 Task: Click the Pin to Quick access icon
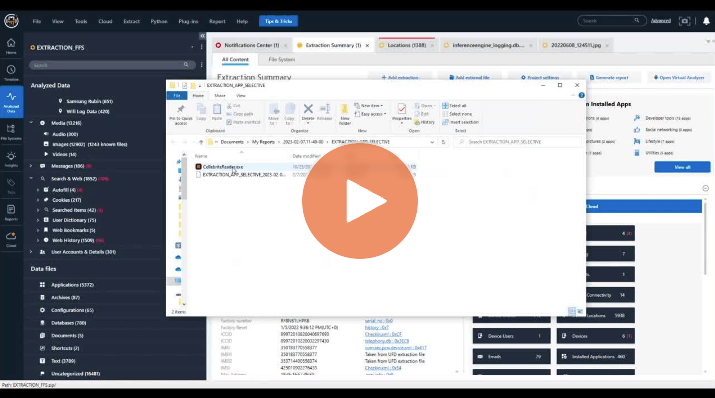[x=181, y=114]
